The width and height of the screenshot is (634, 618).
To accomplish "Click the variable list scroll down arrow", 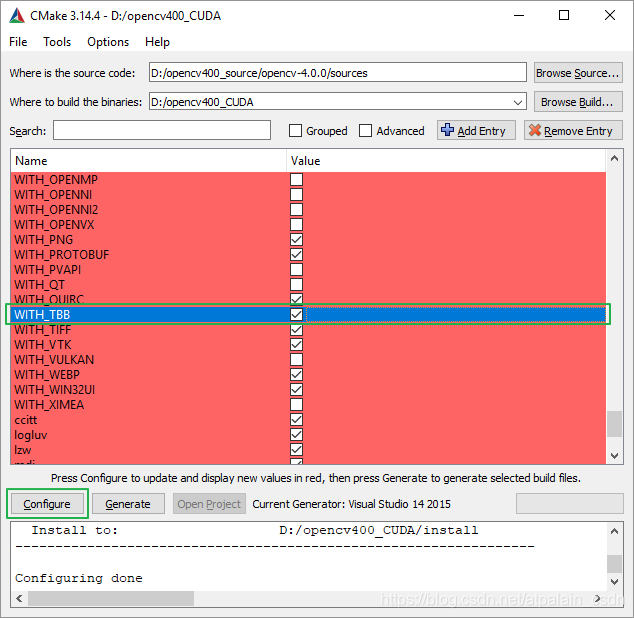I will tap(614, 456).
